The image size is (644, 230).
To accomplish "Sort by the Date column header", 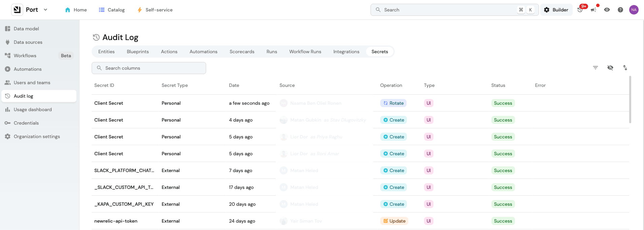I will (234, 85).
